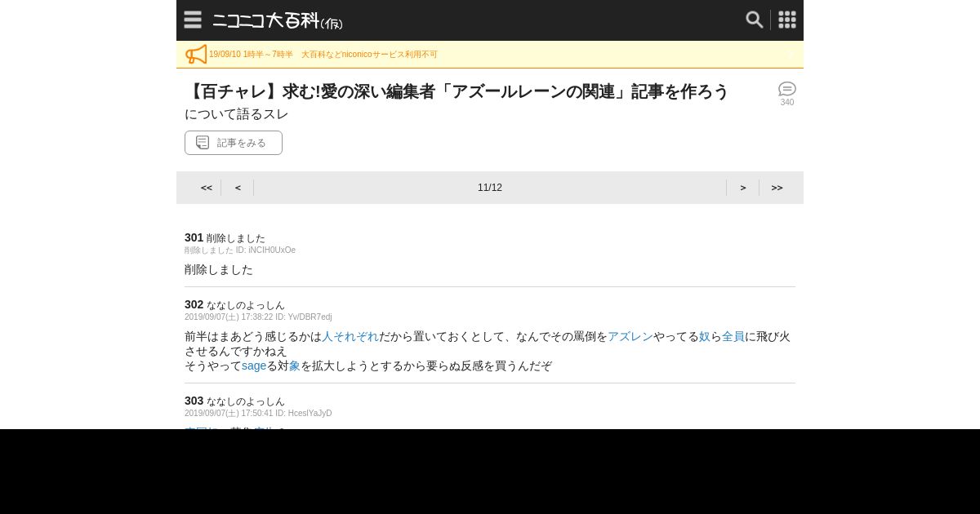Open the アズレン link in post 302

[630, 336]
